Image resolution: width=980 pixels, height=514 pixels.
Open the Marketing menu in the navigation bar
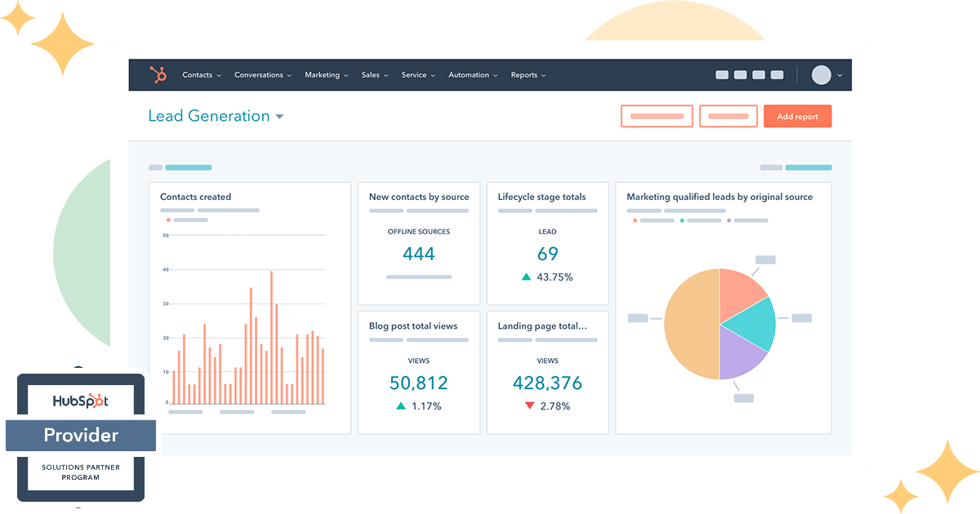pos(326,75)
